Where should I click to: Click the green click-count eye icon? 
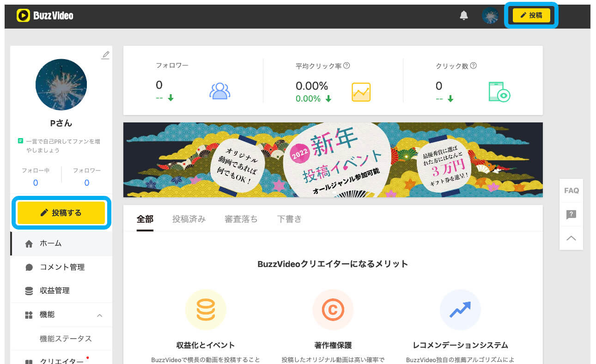(499, 91)
